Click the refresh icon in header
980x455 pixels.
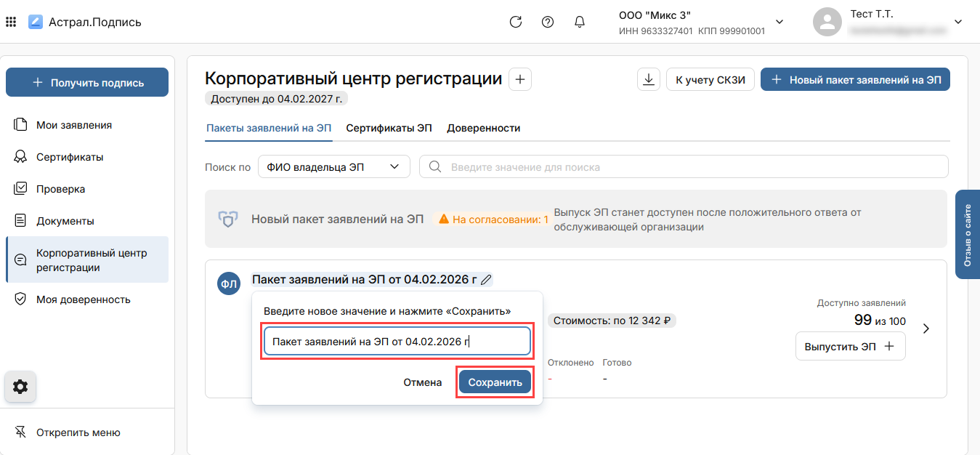516,22
